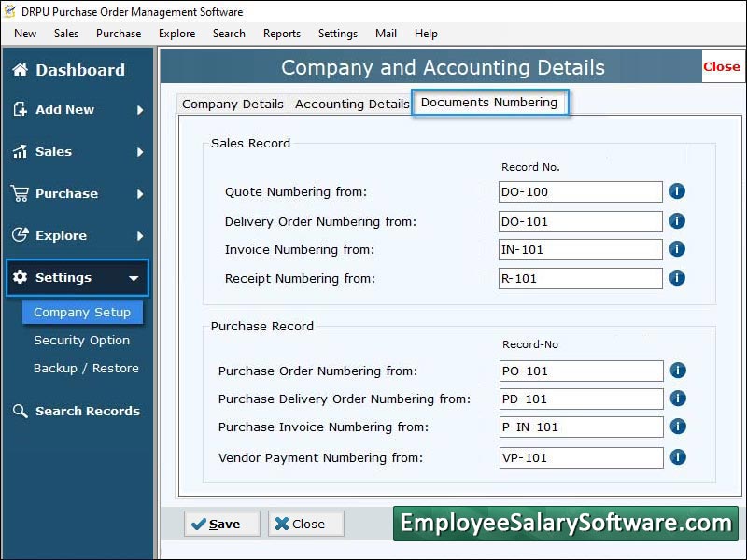The image size is (747, 560).
Task: Open the Security Option settings
Action: 82,341
